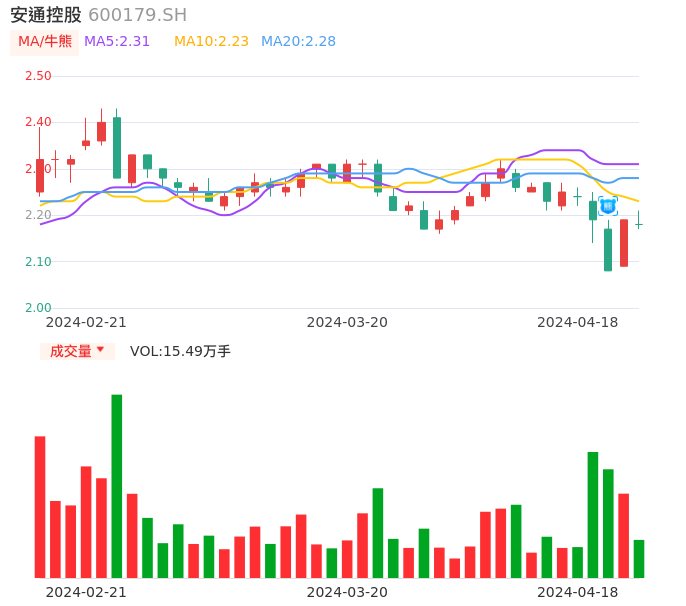
Task: Click the 2.50 price axis label
Action: coord(38,76)
